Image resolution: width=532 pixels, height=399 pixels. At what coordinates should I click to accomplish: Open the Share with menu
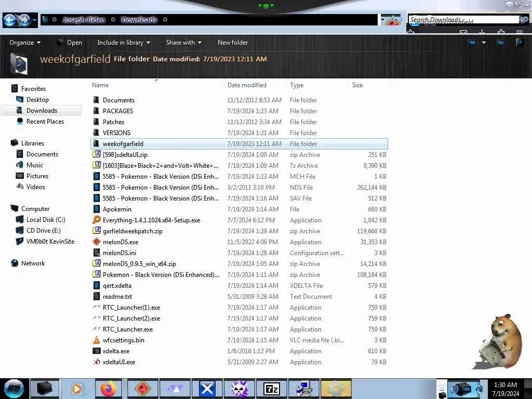click(x=183, y=43)
